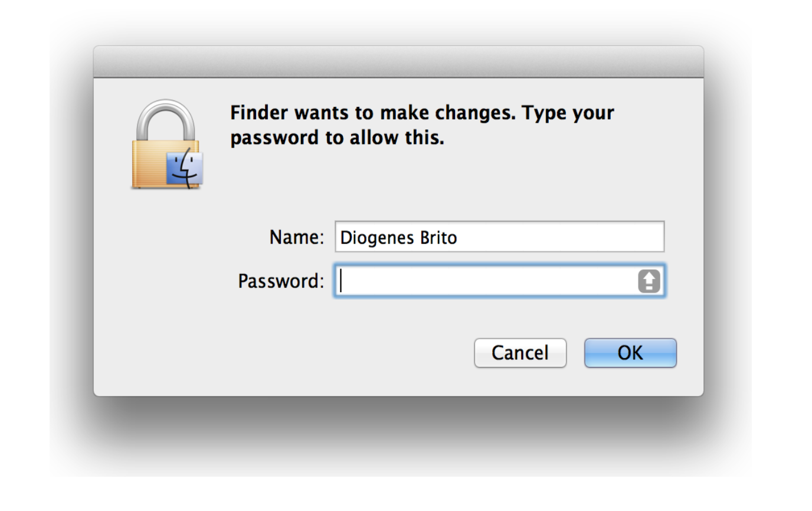Click the 'Name:' label
This screenshot has width=812, height=511.
click(x=297, y=238)
